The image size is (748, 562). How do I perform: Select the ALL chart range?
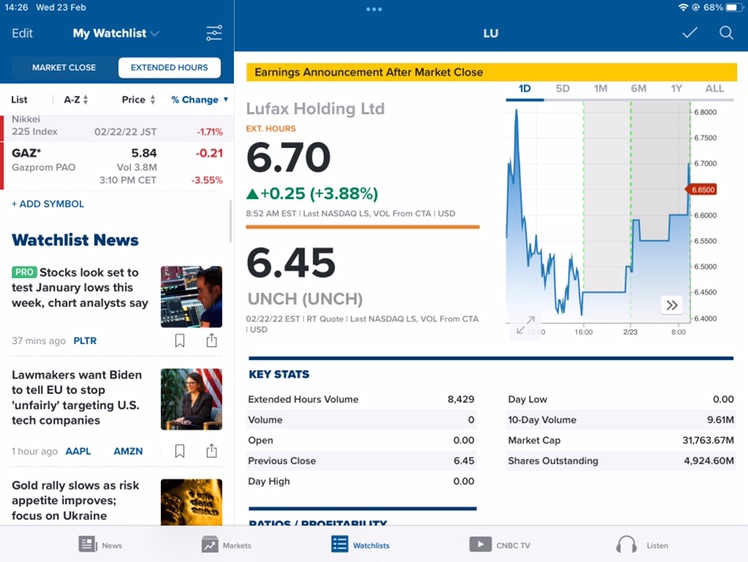[714, 89]
